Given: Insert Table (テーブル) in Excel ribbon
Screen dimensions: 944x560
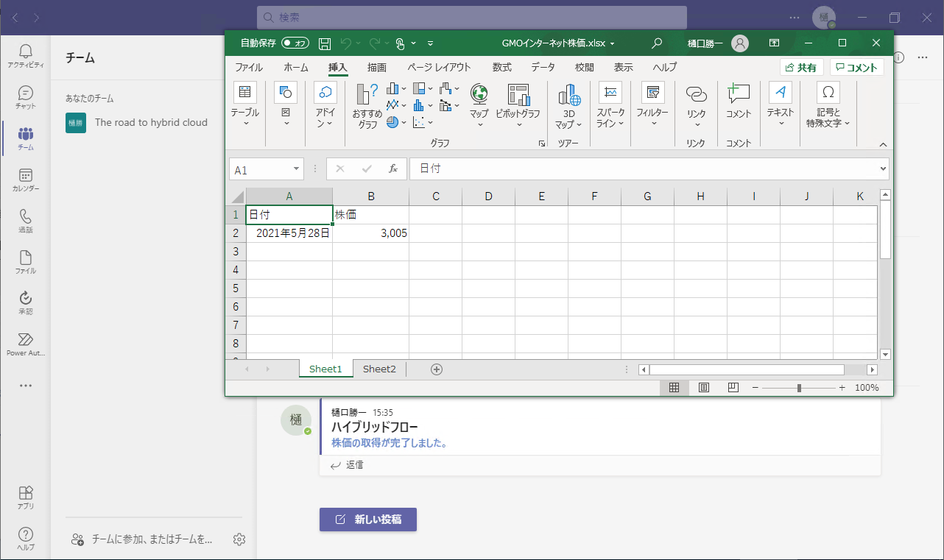Looking at the screenshot, I should click(x=244, y=104).
